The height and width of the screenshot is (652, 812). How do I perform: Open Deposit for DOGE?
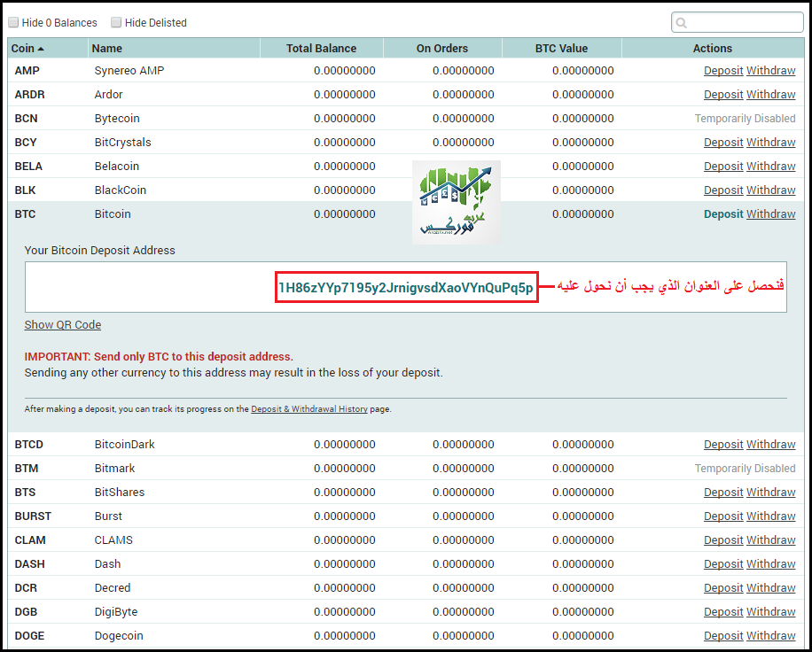pyautogui.click(x=723, y=635)
